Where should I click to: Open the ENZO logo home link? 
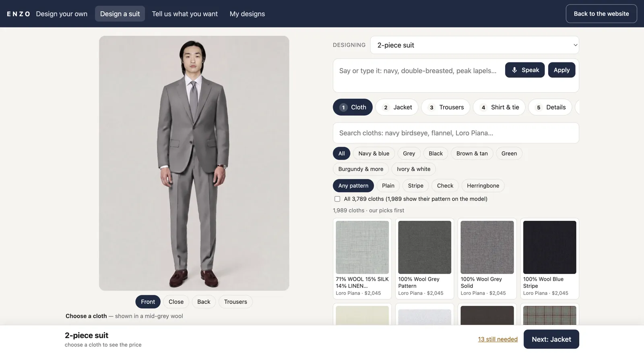[19, 14]
